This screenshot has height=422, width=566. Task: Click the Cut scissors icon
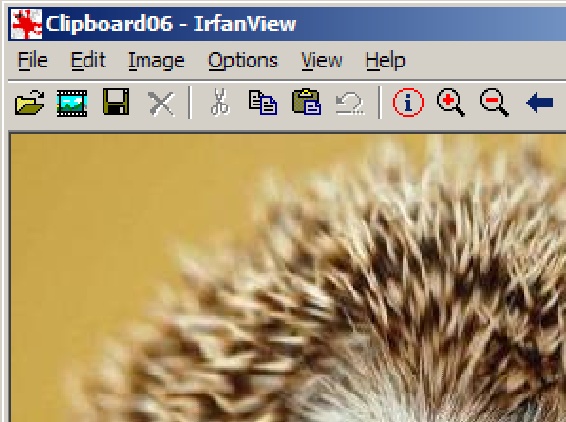220,102
